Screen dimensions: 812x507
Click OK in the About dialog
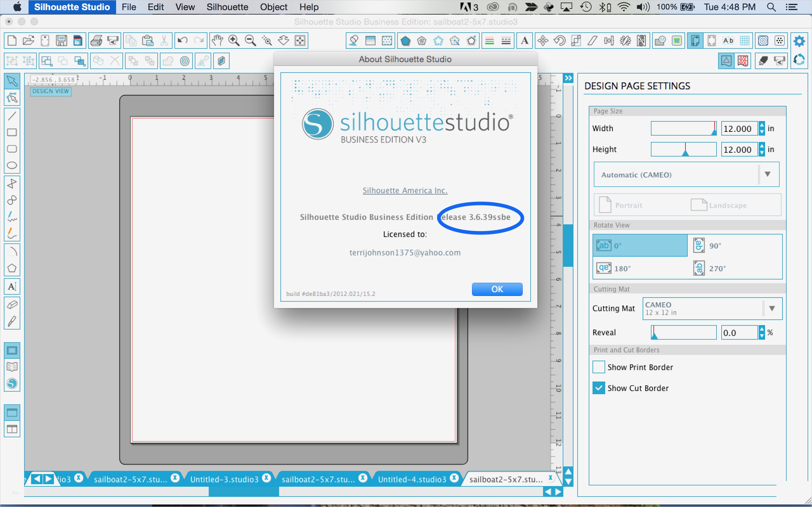tap(497, 289)
